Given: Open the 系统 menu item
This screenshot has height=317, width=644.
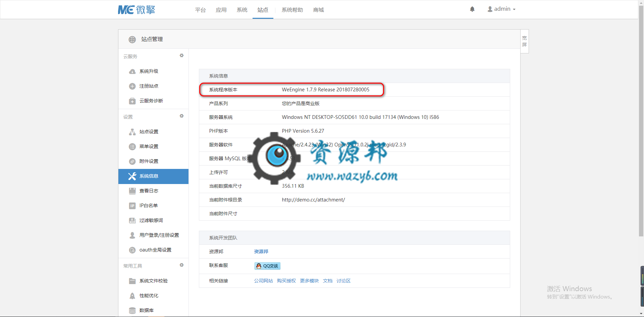Looking at the screenshot, I should pyautogui.click(x=242, y=10).
